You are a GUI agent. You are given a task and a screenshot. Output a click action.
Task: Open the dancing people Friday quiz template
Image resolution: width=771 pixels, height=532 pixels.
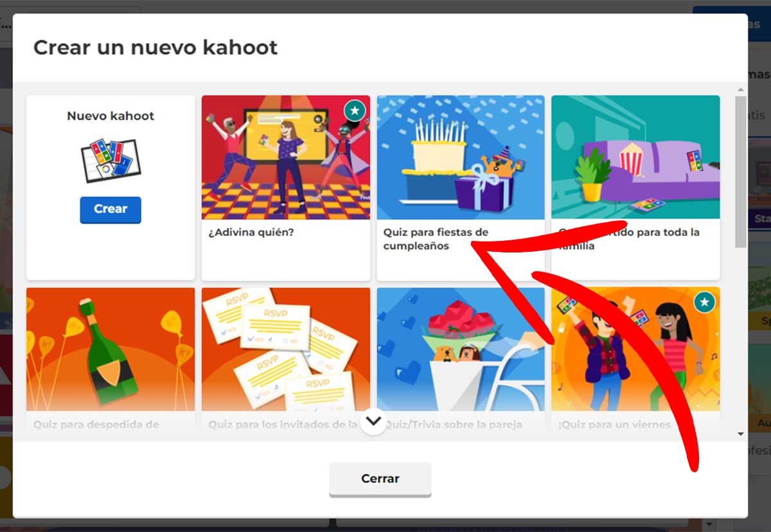point(635,349)
